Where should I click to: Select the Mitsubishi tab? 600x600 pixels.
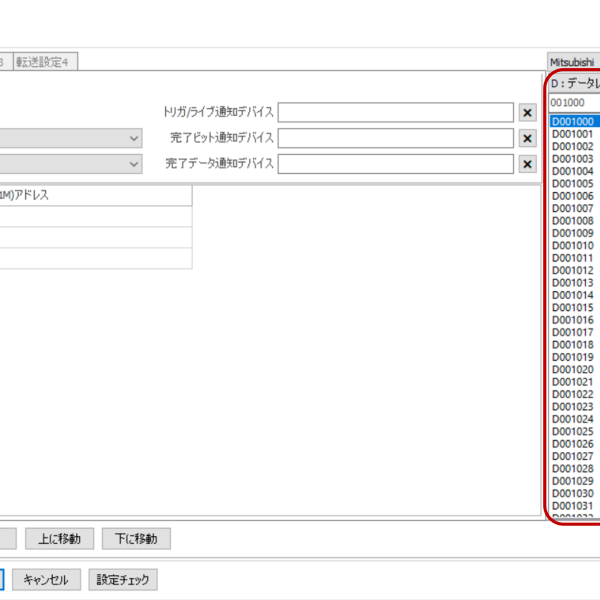571,62
